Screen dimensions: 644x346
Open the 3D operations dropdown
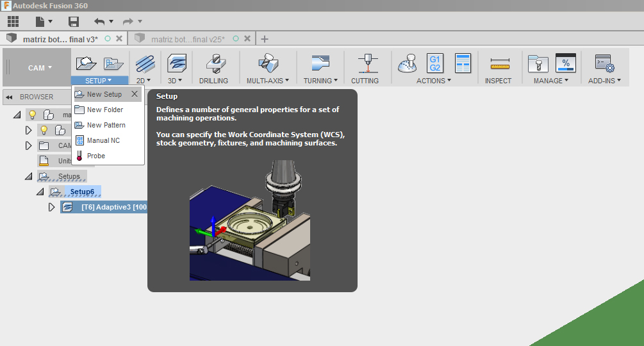point(174,81)
